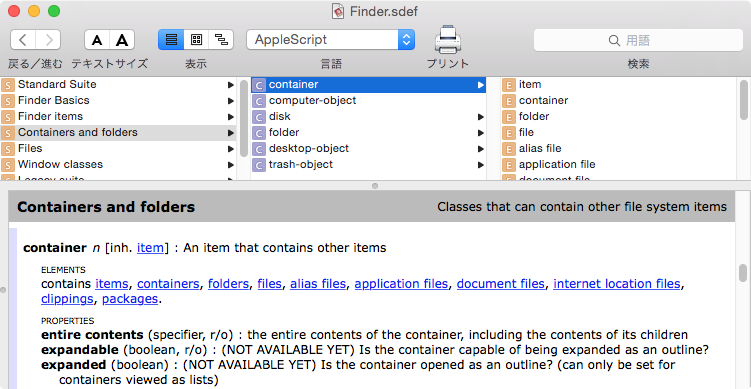Click the E icon beside file
Screen dimensions: 751x389
508,133
